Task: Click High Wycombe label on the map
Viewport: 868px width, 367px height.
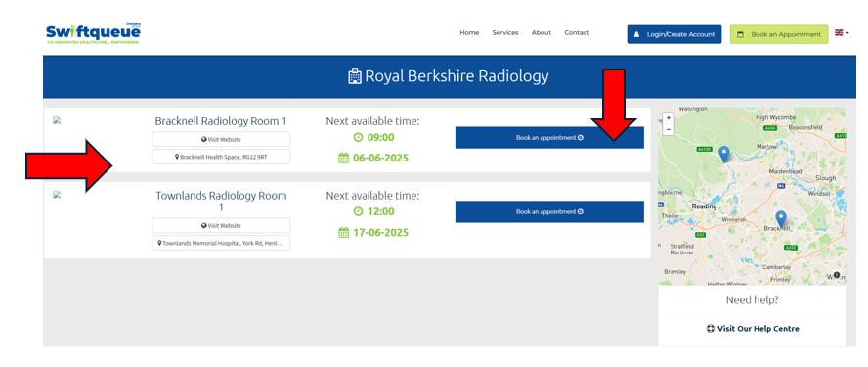Action: (775, 118)
